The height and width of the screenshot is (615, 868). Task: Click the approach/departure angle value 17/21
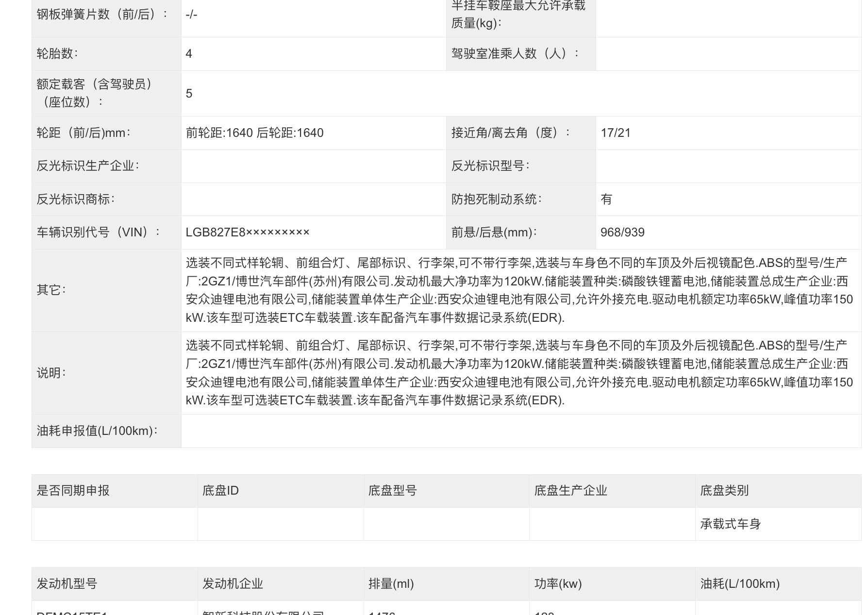(615, 133)
